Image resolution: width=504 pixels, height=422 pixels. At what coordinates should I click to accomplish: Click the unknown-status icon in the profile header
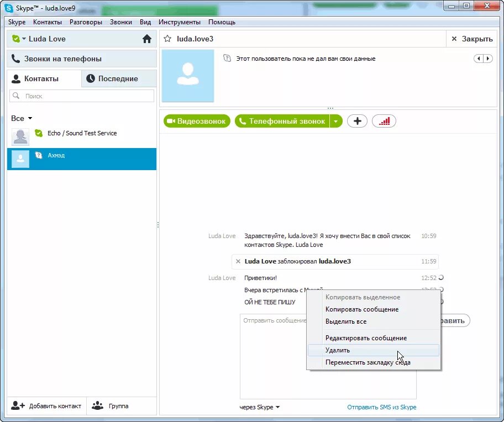pos(227,59)
